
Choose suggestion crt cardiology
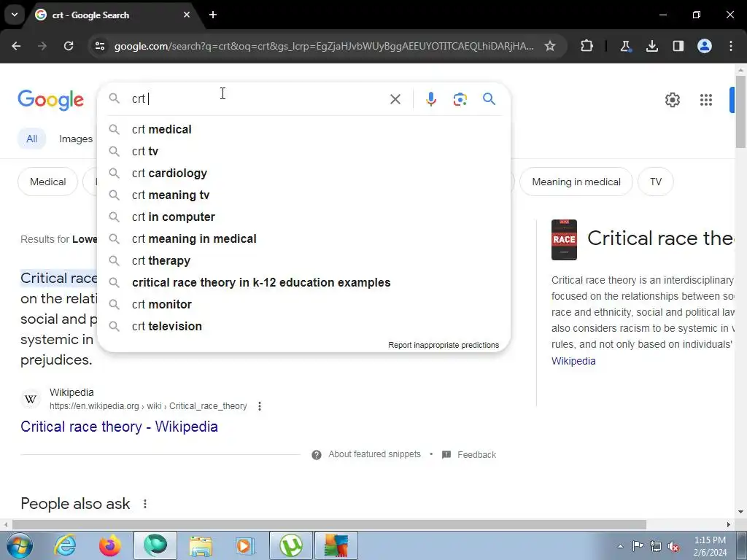pyautogui.click(x=303, y=173)
